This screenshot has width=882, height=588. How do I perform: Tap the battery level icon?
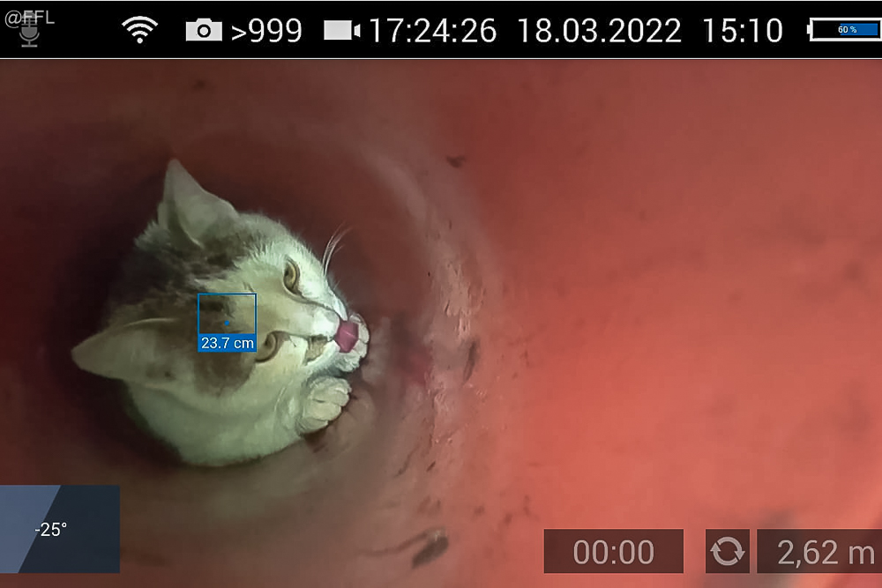pyautogui.click(x=844, y=31)
